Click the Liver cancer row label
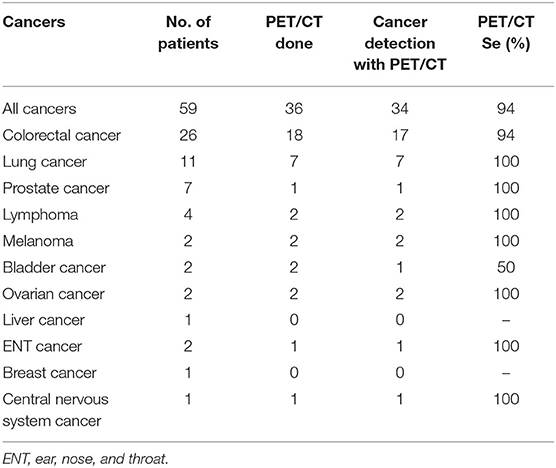 (44, 320)
